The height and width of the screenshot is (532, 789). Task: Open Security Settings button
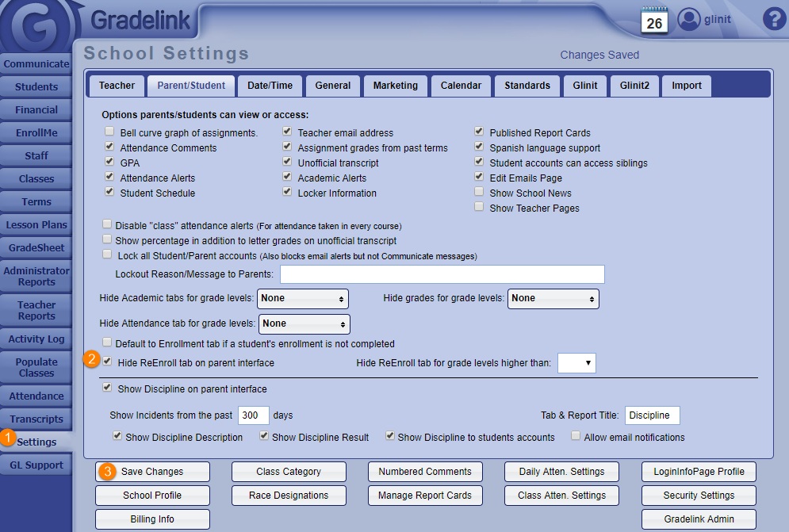click(699, 496)
